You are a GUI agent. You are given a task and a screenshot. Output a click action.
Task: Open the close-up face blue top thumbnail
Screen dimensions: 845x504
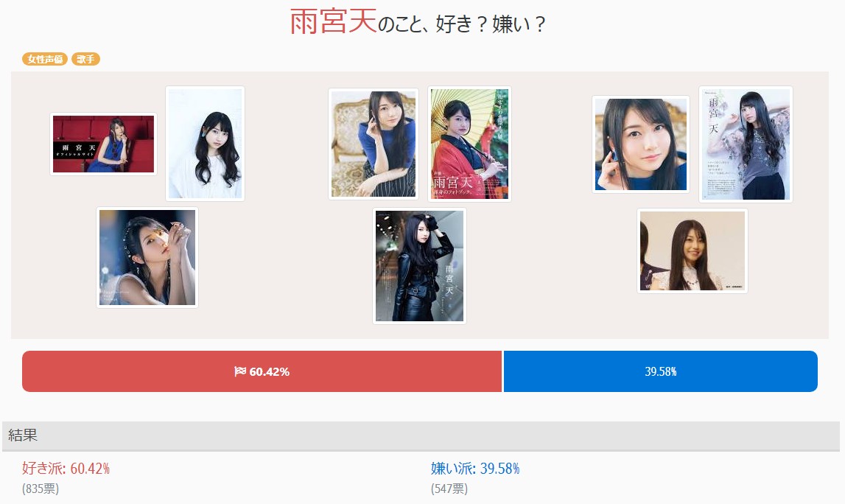coord(641,144)
